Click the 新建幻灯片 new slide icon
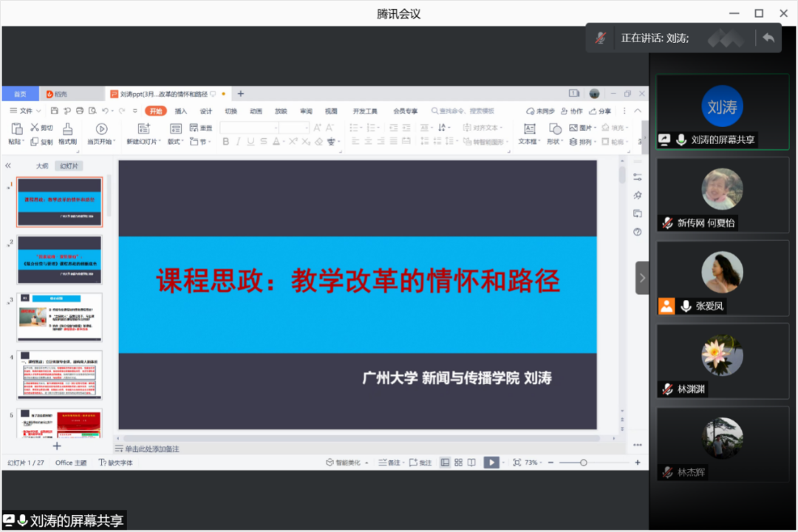798x532 pixels. pyautogui.click(x=143, y=129)
